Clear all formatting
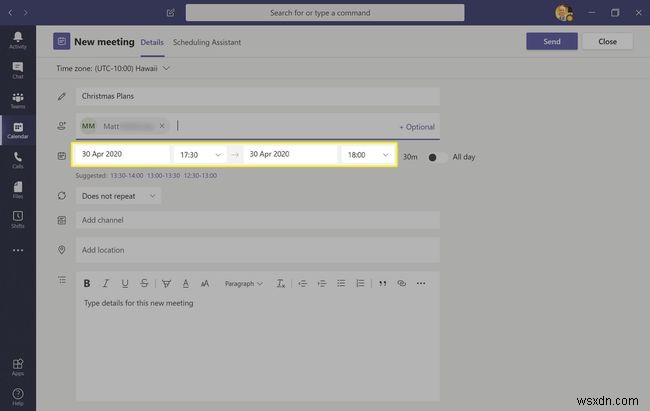 (281, 283)
